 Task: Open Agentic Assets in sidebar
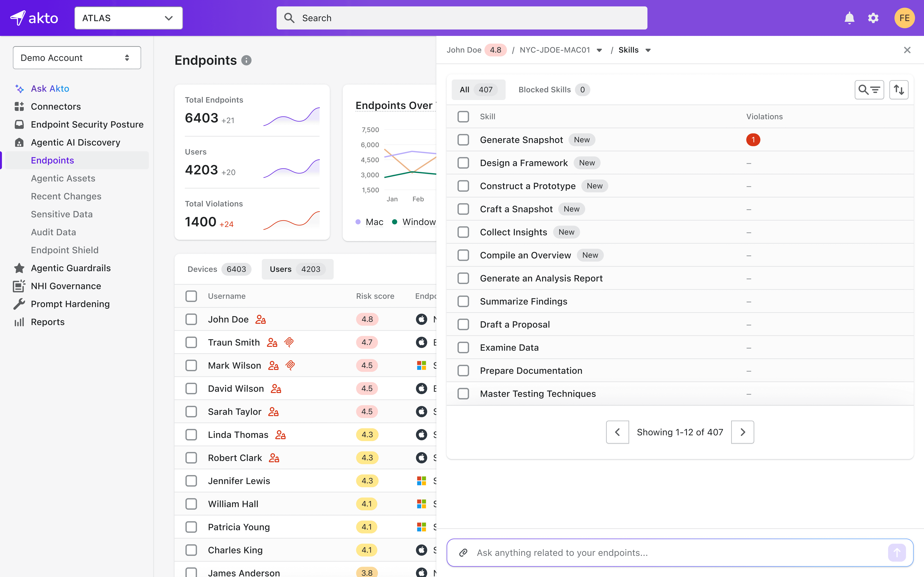click(x=63, y=178)
